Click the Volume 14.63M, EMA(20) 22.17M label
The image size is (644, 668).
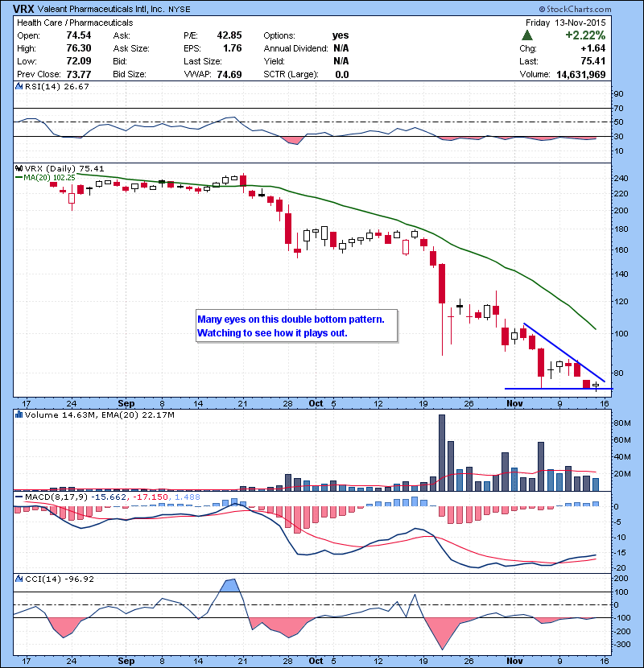[99, 414]
